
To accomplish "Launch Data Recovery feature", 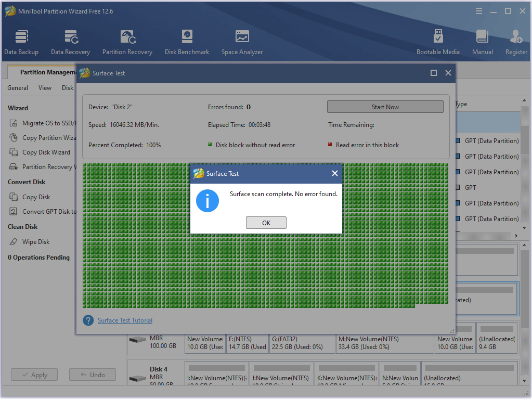I will pos(71,42).
